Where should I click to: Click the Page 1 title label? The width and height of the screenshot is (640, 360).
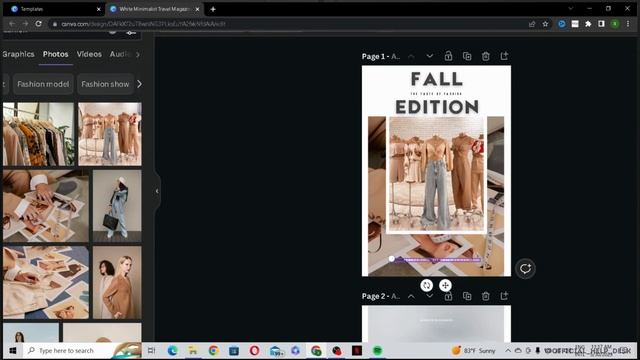click(x=381, y=56)
